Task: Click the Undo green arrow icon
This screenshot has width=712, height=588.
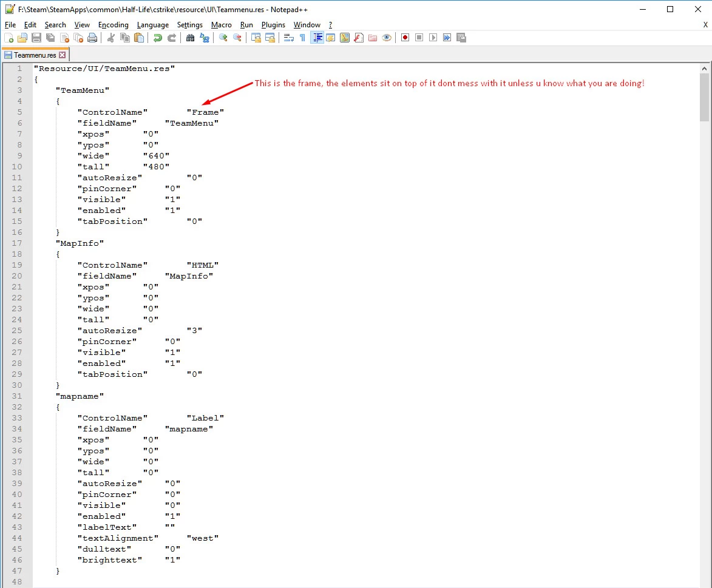Action: click(157, 38)
